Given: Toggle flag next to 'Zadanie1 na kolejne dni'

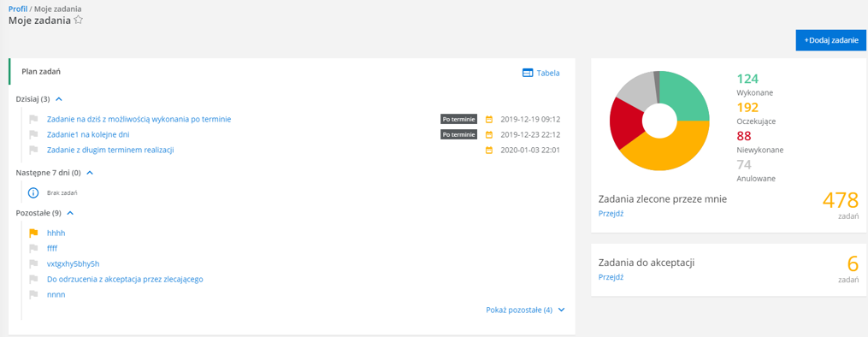Looking at the screenshot, I should 33,134.
